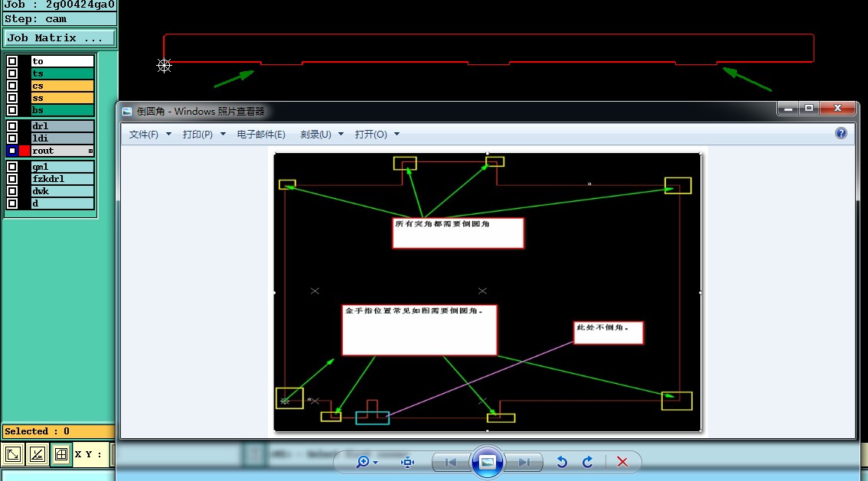868x481 pixels.
Task: Click the small grid icon on rout row
Action: coord(90,151)
